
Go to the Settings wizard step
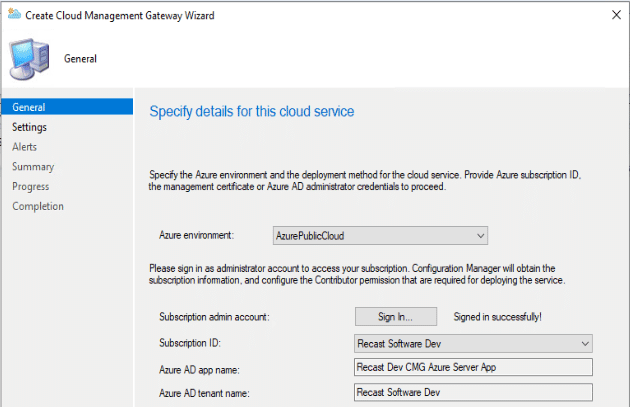30,127
